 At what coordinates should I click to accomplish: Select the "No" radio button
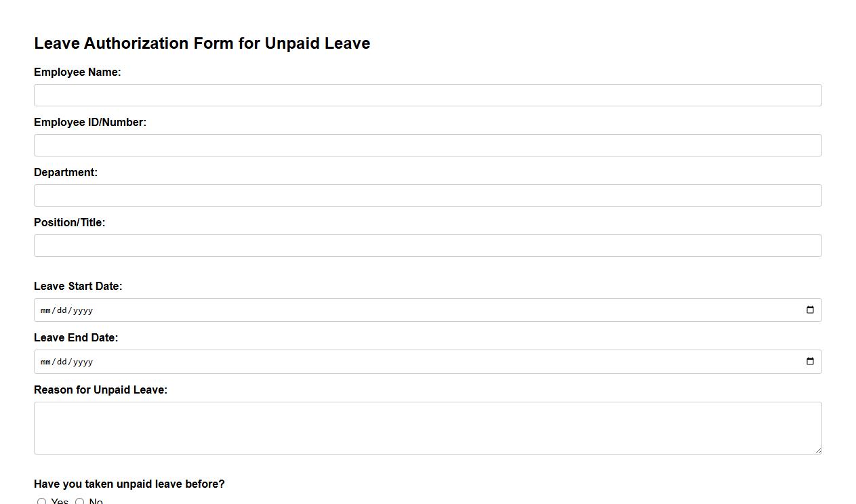click(x=79, y=501)
